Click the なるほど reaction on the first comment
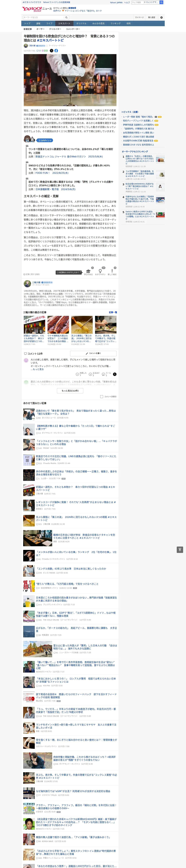 pos(94,374)
